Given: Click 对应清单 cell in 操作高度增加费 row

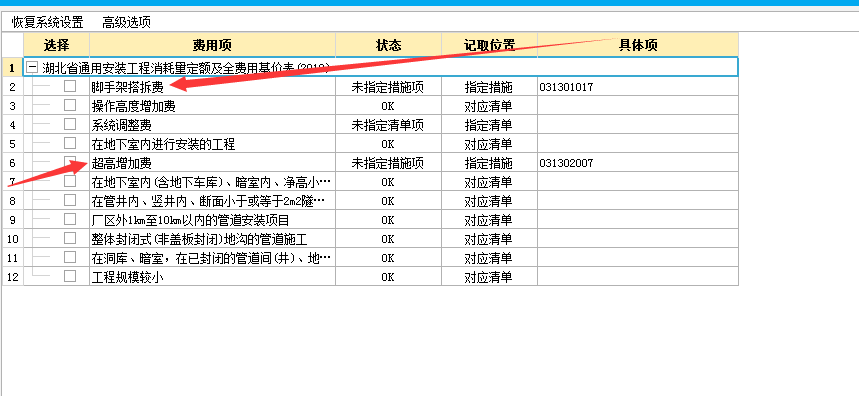Looking at the screenshot, I should (489, 106).
